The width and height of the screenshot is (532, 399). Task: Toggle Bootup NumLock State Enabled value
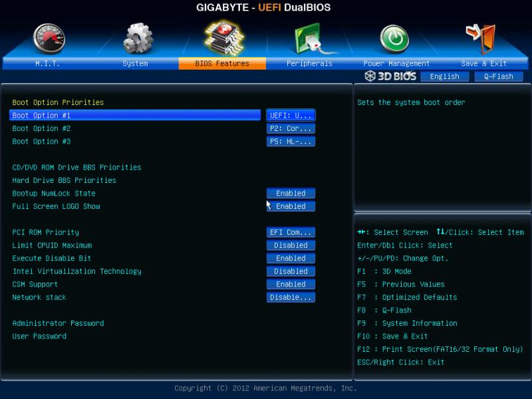click(291, 194)
